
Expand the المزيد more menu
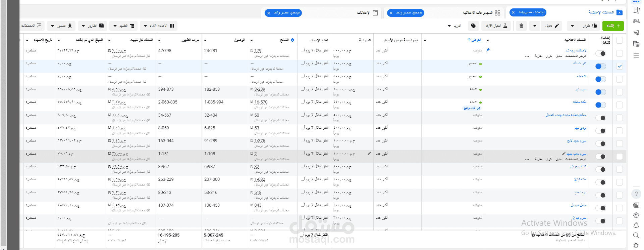(455, 26)
